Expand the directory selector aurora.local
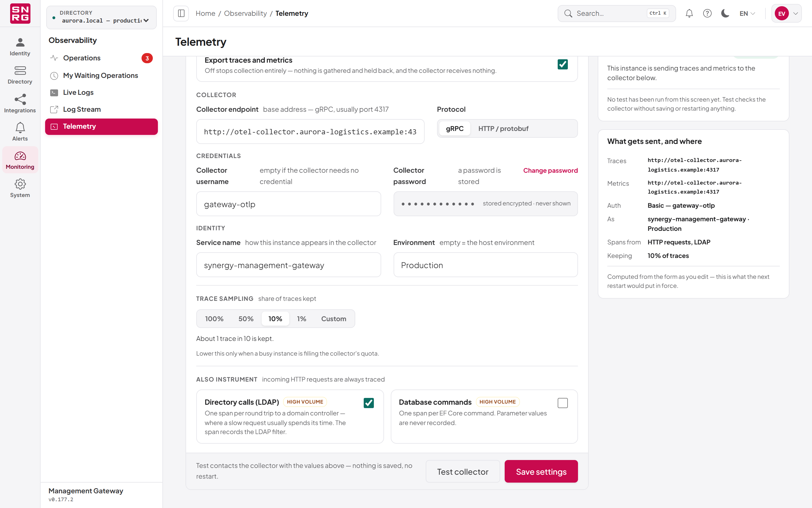Image resolution: width=812 pixels, height=508 pixels. pos(101,17)
